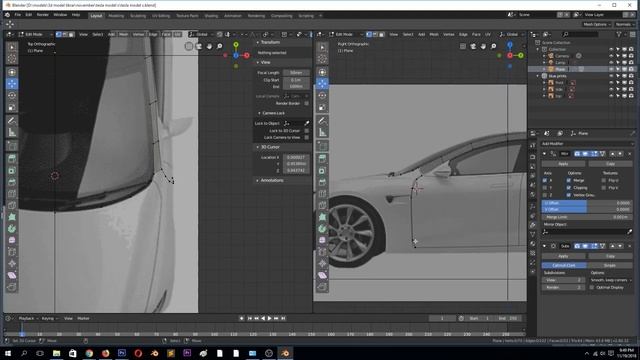
Task: Toggle Lock to 3D Cursor checkbox
Action: click(x=307, y=131)
